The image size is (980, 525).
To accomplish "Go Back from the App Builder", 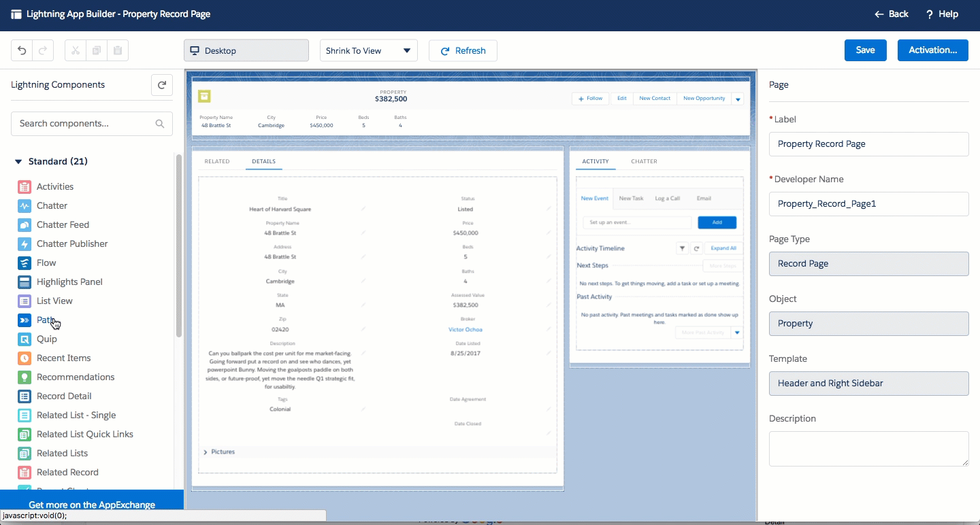I will tap(891, 14).
